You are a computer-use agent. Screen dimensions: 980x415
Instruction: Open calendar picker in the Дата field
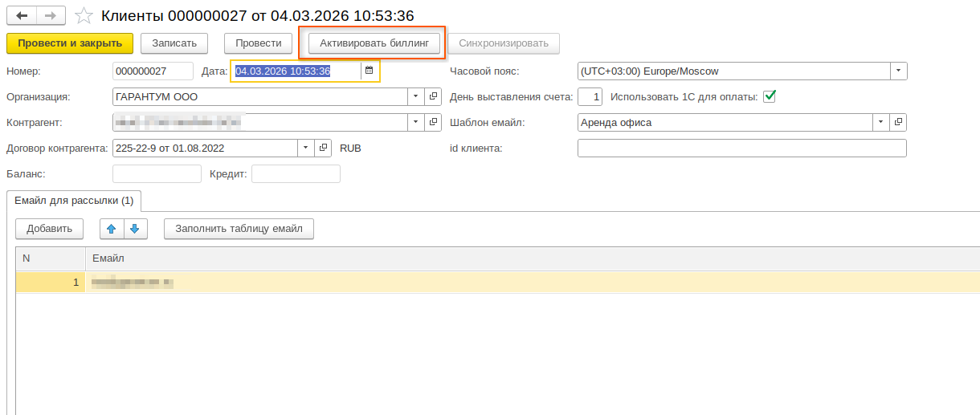(369, 71)
